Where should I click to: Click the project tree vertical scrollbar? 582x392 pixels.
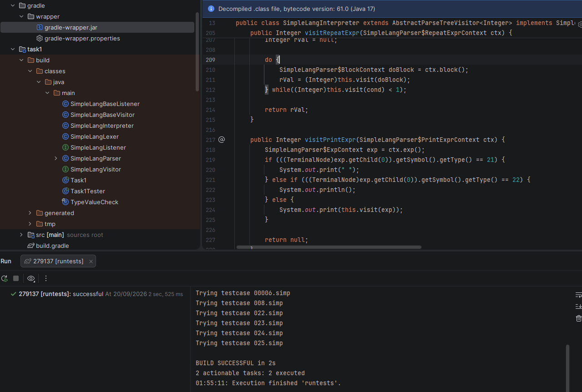click(197, 51)
